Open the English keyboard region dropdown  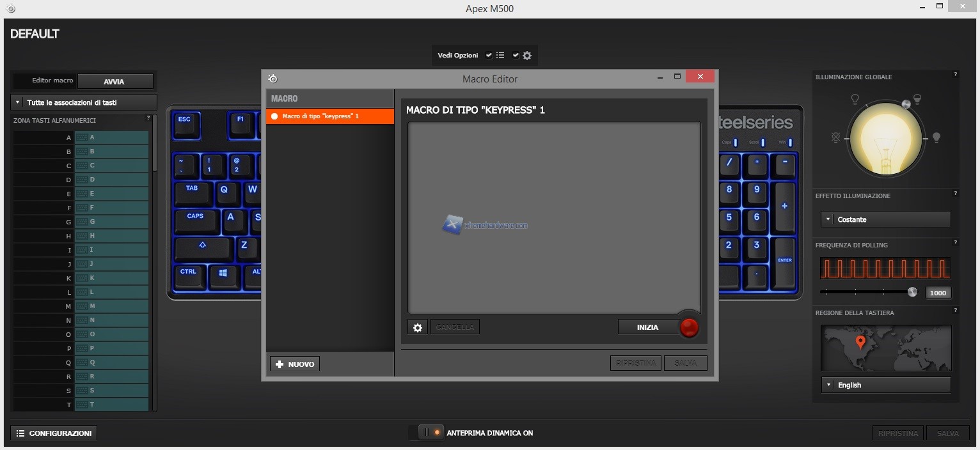[x=885, y=385]
